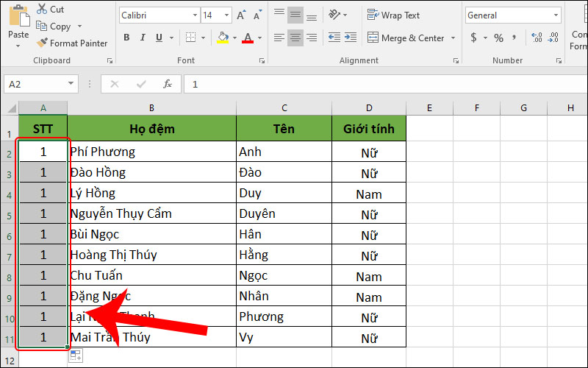Viewport: 588px width, 368px height.
Task: Select Middle Align icon
Action: tap(295, 15)
